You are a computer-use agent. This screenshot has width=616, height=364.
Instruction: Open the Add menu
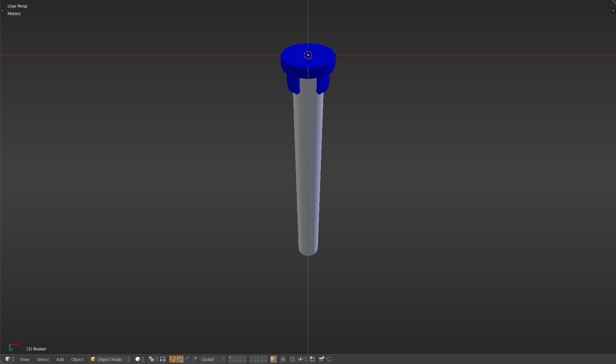point(60,359)
